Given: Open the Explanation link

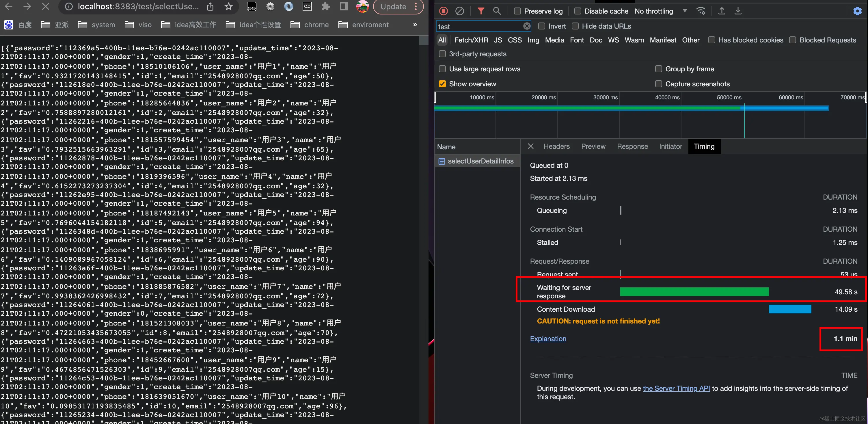Looking at the screenshot, I should pos(548,339).
